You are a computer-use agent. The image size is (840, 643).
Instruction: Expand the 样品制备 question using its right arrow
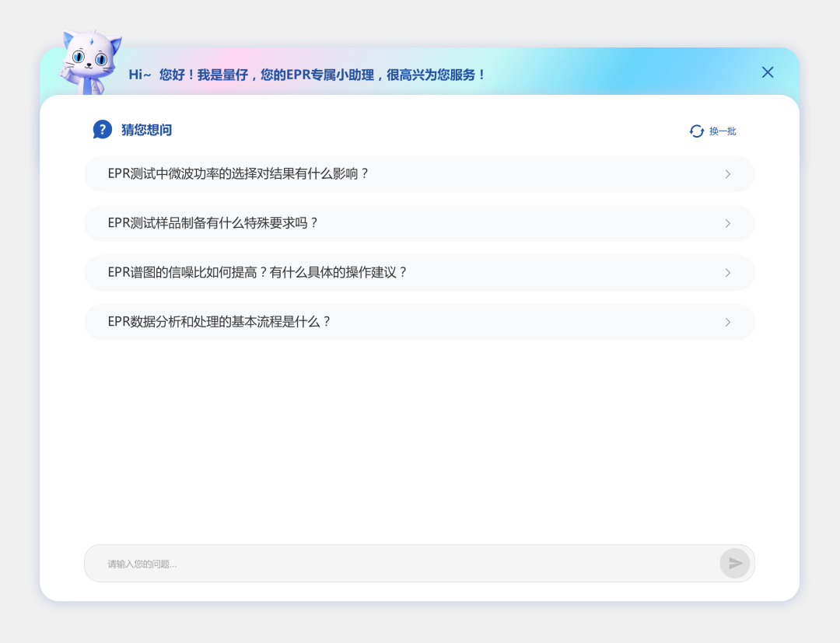pos(728,223)
